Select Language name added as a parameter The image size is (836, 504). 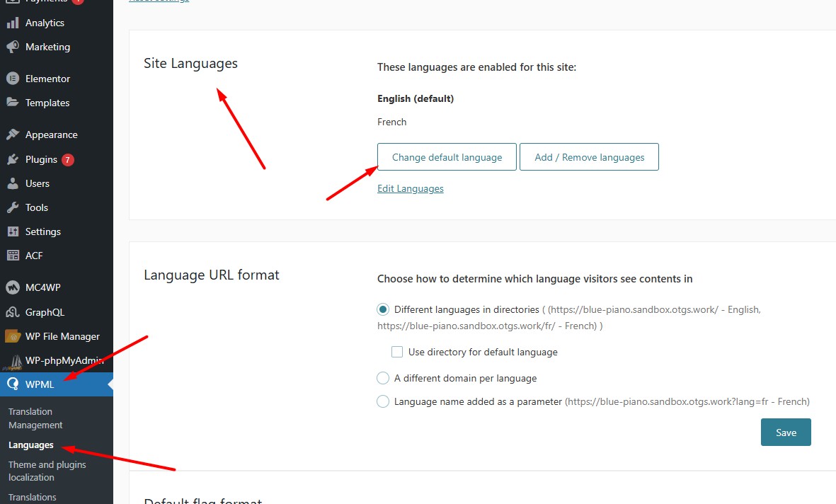383,401
